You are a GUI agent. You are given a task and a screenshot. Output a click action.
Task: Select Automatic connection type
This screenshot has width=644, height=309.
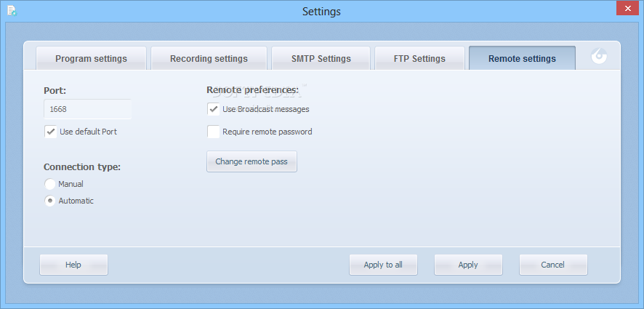pyautogui.click(x=49, y=201)
